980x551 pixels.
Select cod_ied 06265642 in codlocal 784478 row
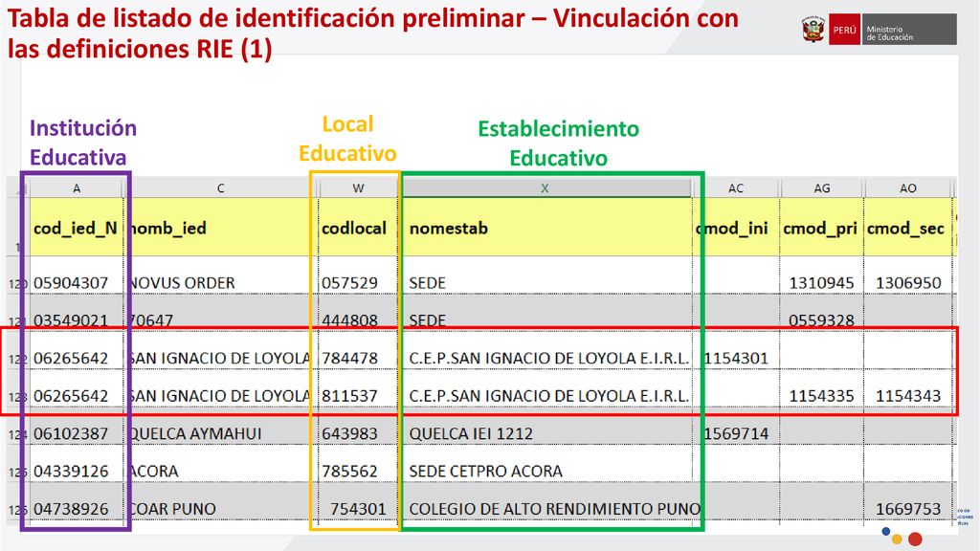(77, 351)
